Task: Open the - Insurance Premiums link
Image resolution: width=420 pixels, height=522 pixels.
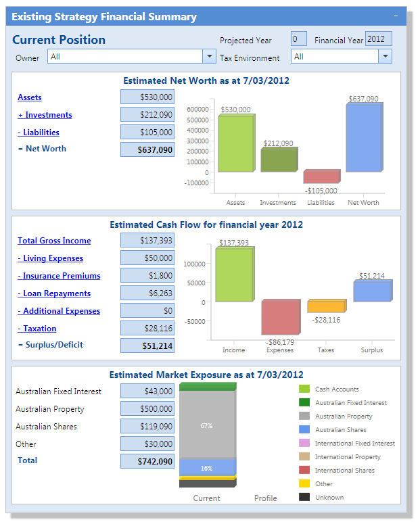Action: point(59,276)
